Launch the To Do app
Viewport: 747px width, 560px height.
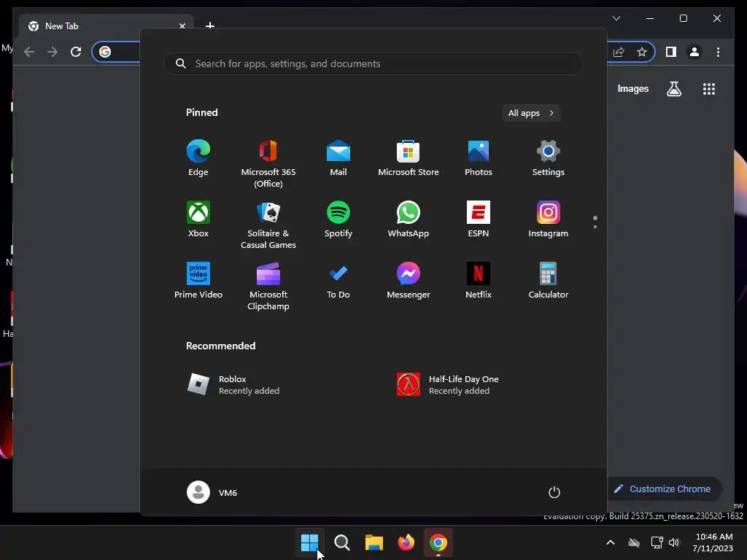(338, 281)
